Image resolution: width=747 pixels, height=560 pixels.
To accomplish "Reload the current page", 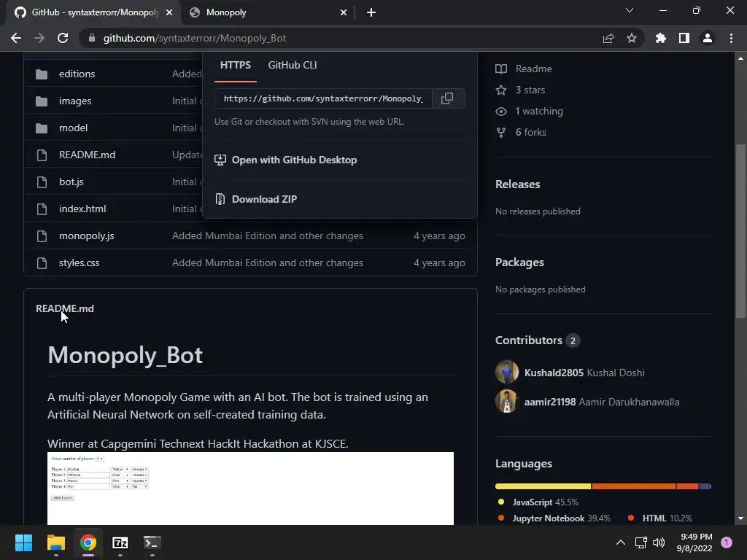I will [63, 38].
